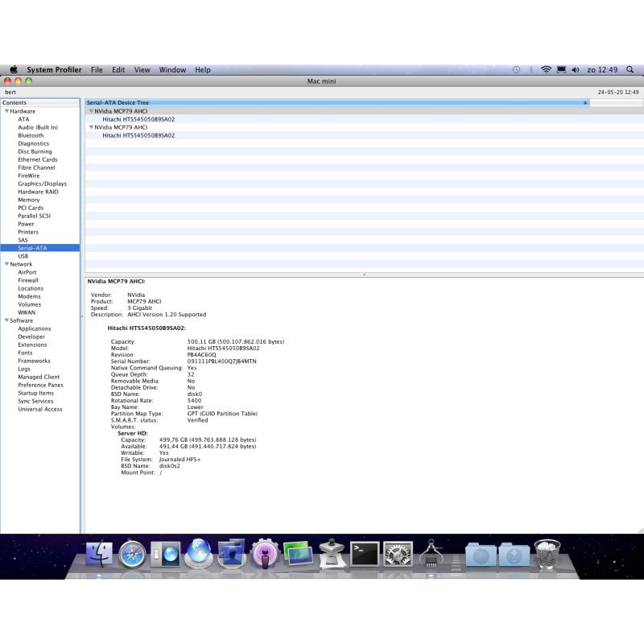This screenshot has width=644, height=644.
Task: Open Server Admin globe-on-stand Dock icon
Action: click(199, 553)
